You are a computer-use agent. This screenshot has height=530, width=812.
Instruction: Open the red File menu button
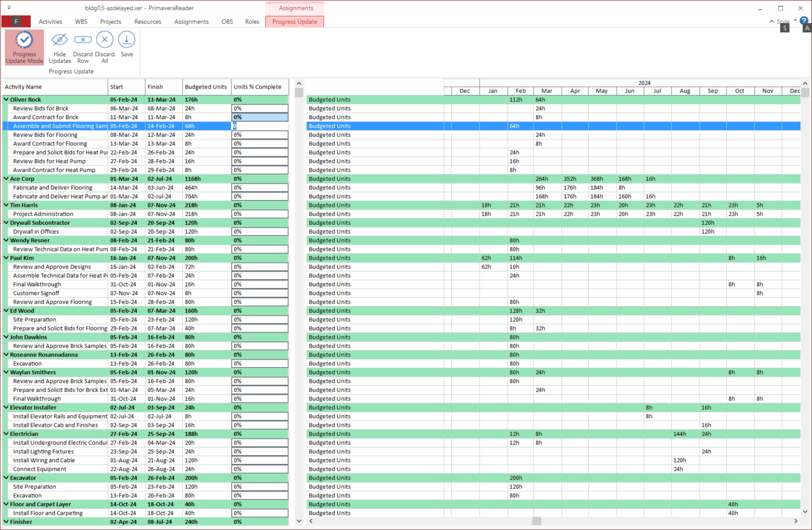pos(16,21)
